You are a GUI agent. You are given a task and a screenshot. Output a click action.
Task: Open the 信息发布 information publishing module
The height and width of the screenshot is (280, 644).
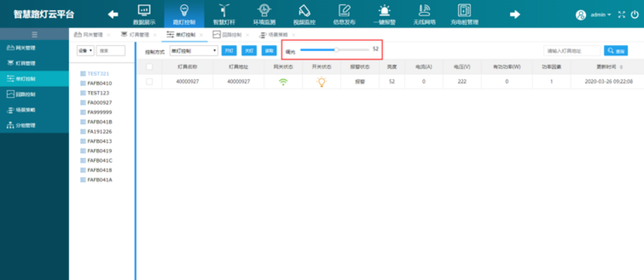point(345,14)
